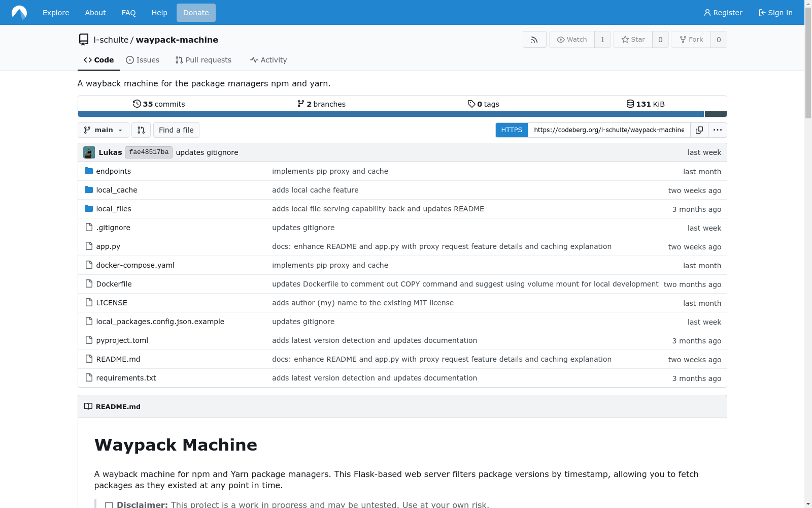Open the Codeberg logo home link
This screenshot has width=812, height=508.
click(19, 12)
